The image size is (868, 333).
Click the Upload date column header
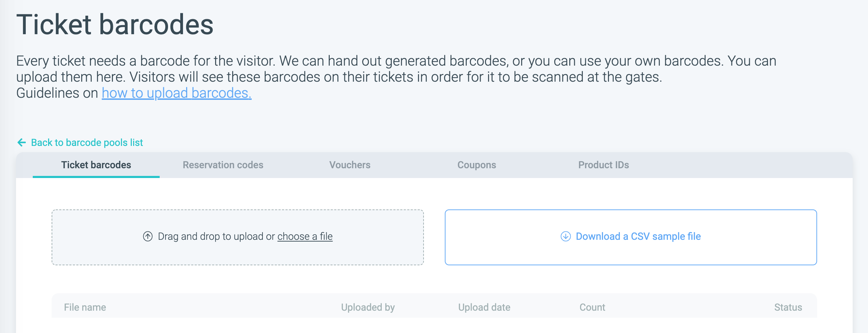point(484,307)
